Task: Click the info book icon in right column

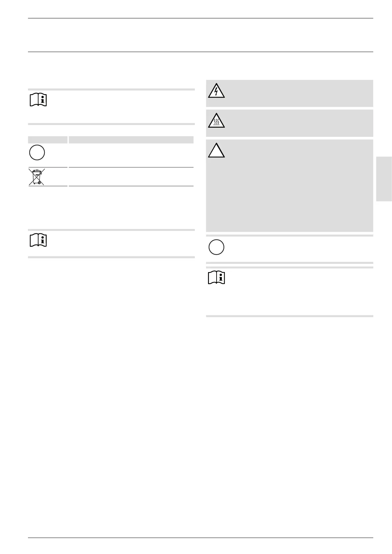Action: coord(216,278)
